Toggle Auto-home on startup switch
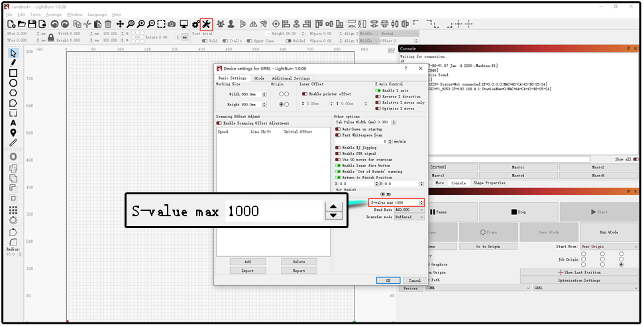Screen dimensions: 644x327 click(x=338, y=129)
